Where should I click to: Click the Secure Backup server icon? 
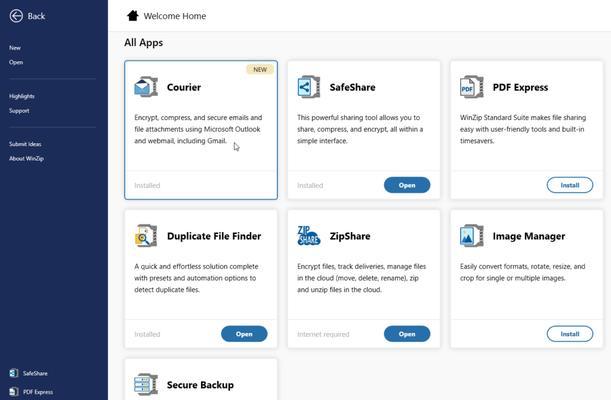pyautogui.click(x=146, y=384)
